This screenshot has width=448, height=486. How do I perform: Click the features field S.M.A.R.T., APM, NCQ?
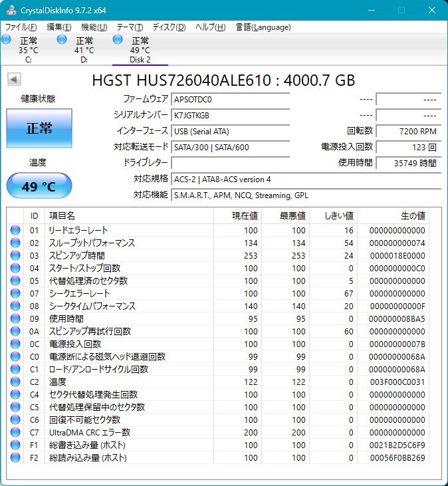306,195
